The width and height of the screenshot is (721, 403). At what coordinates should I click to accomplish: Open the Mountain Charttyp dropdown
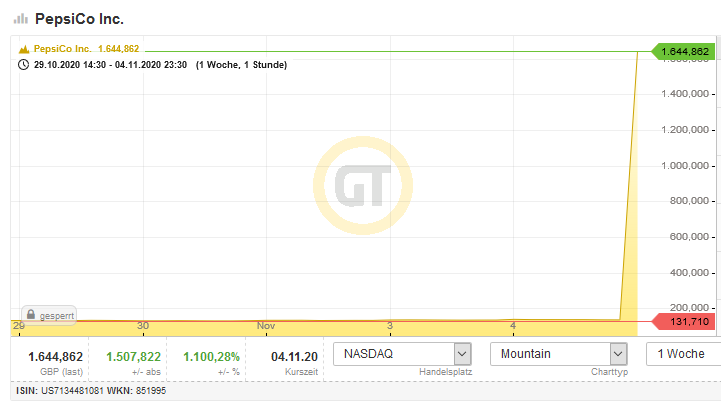point(559,354)
